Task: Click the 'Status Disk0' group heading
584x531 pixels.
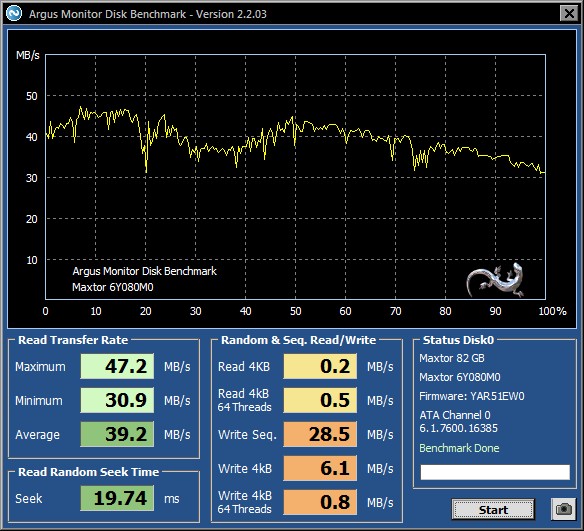Action: click(458, 340)
